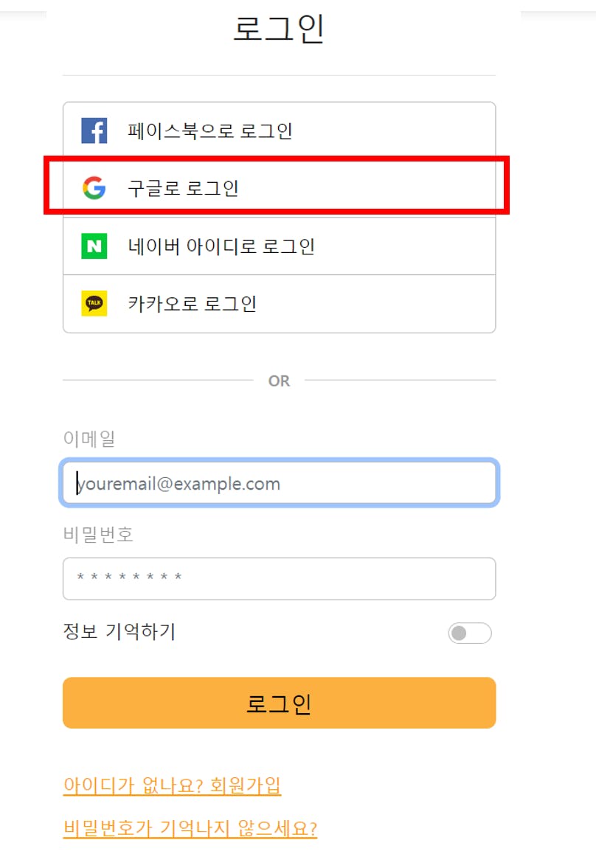596x868 pixels.
Task: Click the 정보 기억하기 label text
Action: [x=119, y=631]
